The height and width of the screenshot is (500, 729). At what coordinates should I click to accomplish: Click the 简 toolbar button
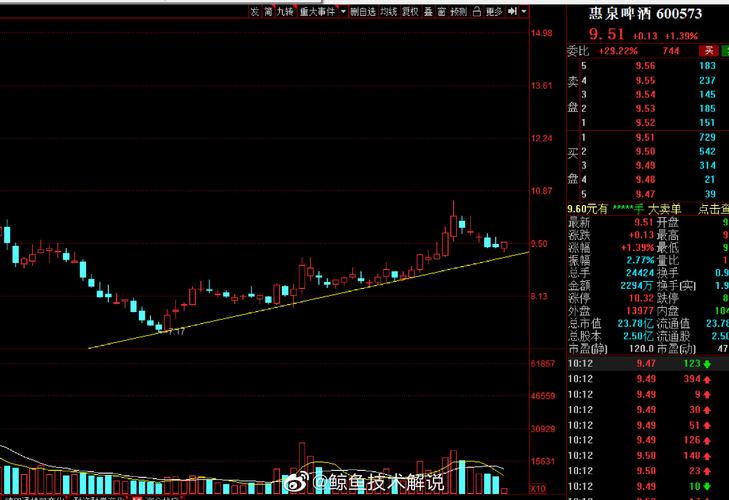pyautogui.click(x=268, y=12)
